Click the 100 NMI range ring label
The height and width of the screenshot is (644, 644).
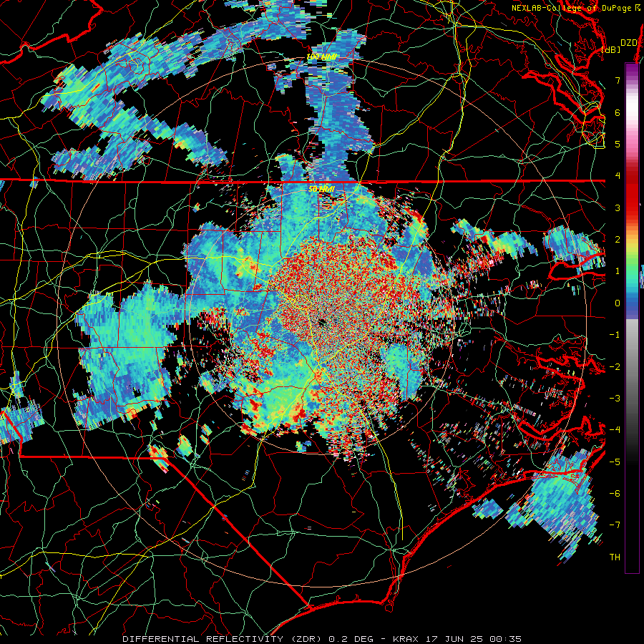[x=321, y=57]
